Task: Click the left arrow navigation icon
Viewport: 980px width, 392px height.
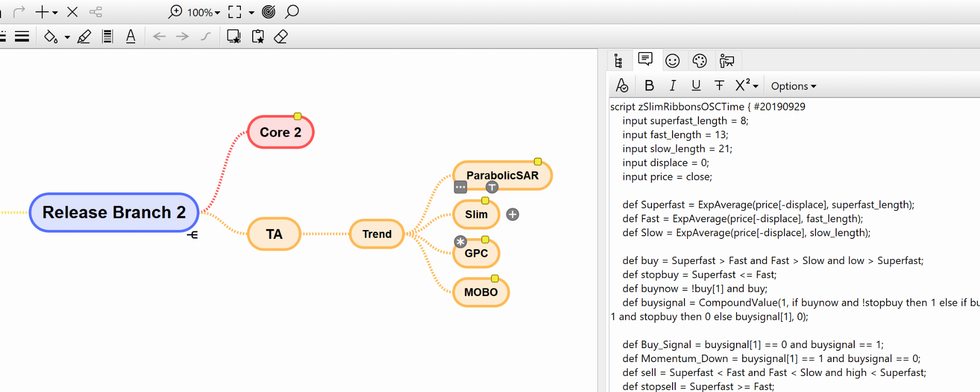Action: 159,37
